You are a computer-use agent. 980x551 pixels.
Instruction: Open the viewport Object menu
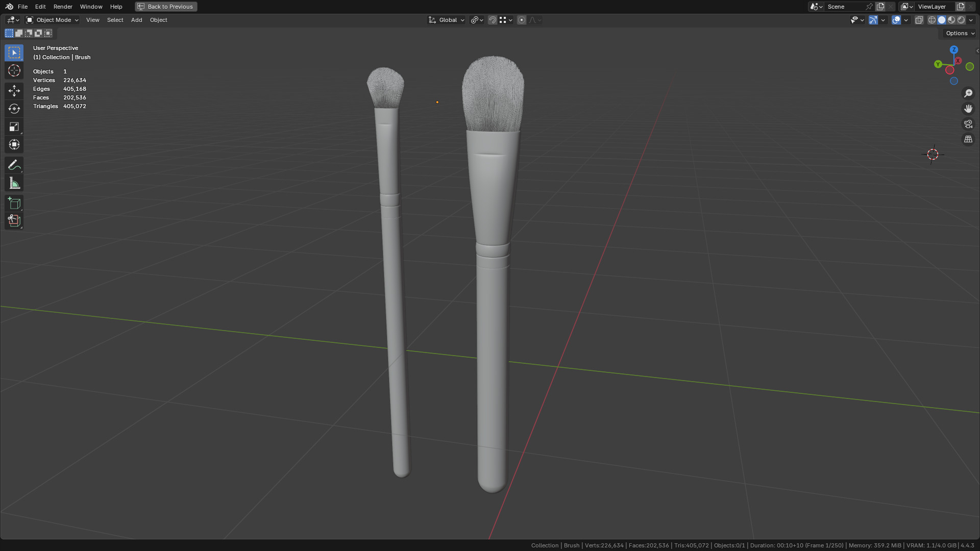point(158,20)
